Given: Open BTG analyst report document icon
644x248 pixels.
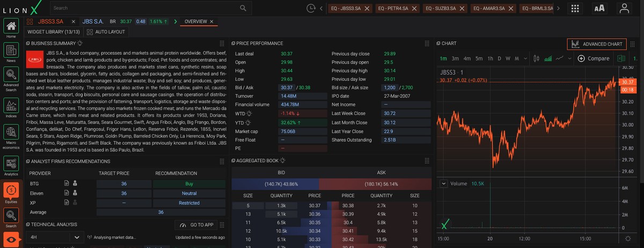Looking at the screenshot, I should pos(66,183).
